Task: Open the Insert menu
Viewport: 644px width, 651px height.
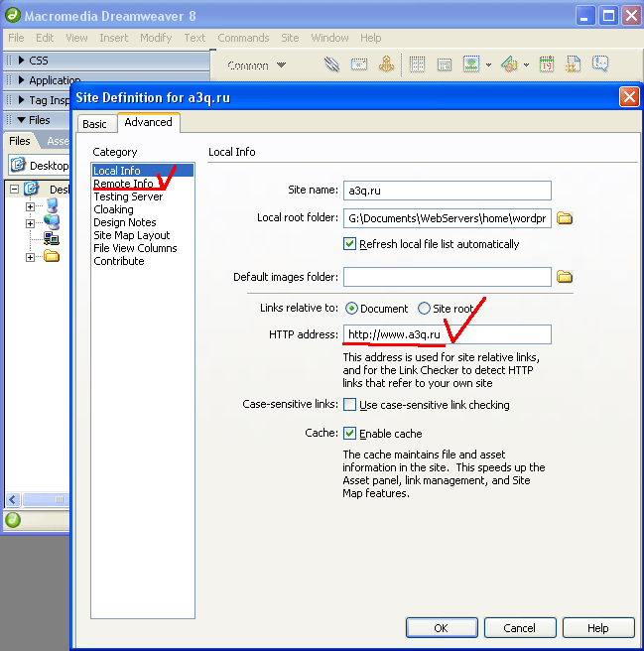Action: point(114,38)
